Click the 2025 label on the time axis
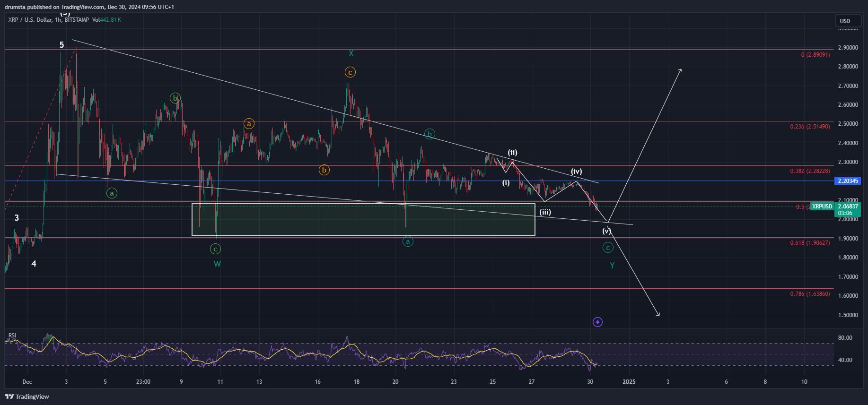 (x=629, y=382)
